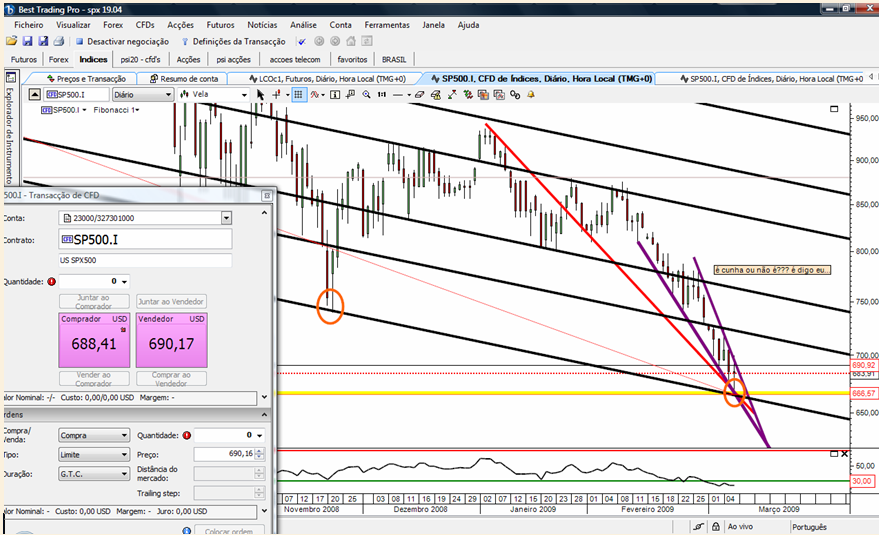Open the Vela chart type dropdown

coord(213,95)
